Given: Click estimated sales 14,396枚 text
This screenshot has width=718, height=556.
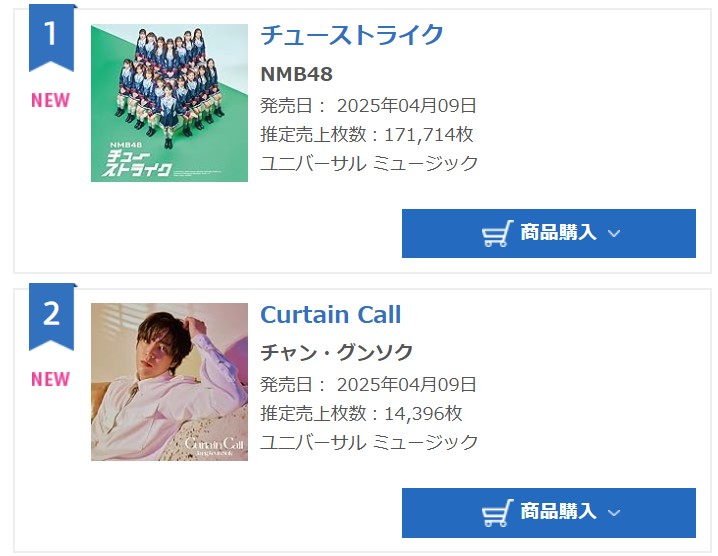Looking at the screenshot, I should point(361,413).
